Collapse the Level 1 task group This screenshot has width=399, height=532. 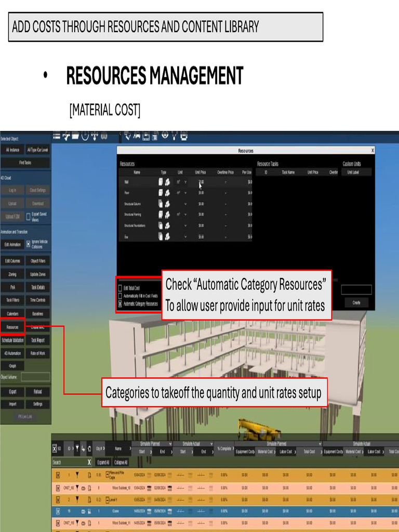click(108, 499)
